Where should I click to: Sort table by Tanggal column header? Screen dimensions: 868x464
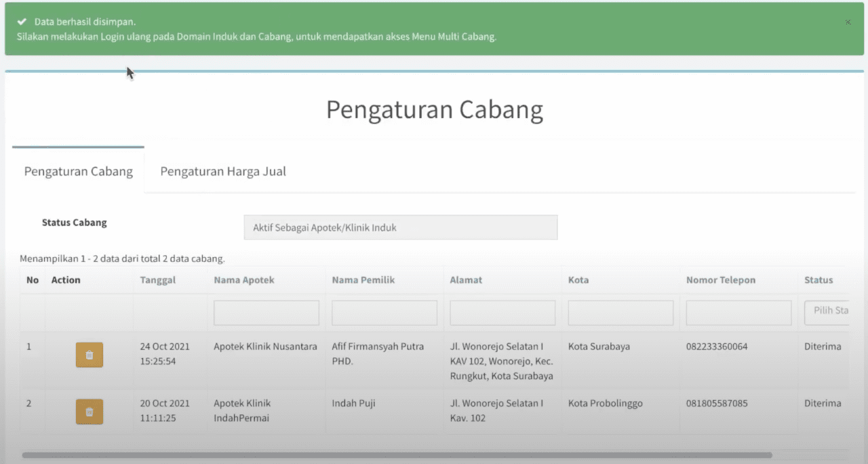158,280
